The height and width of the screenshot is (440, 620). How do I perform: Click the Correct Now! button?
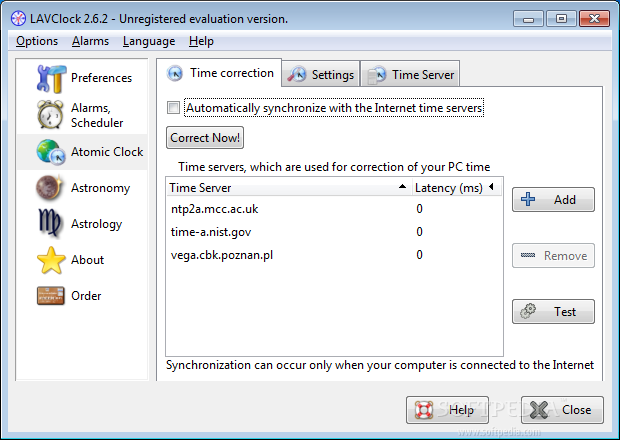(205, 138)
